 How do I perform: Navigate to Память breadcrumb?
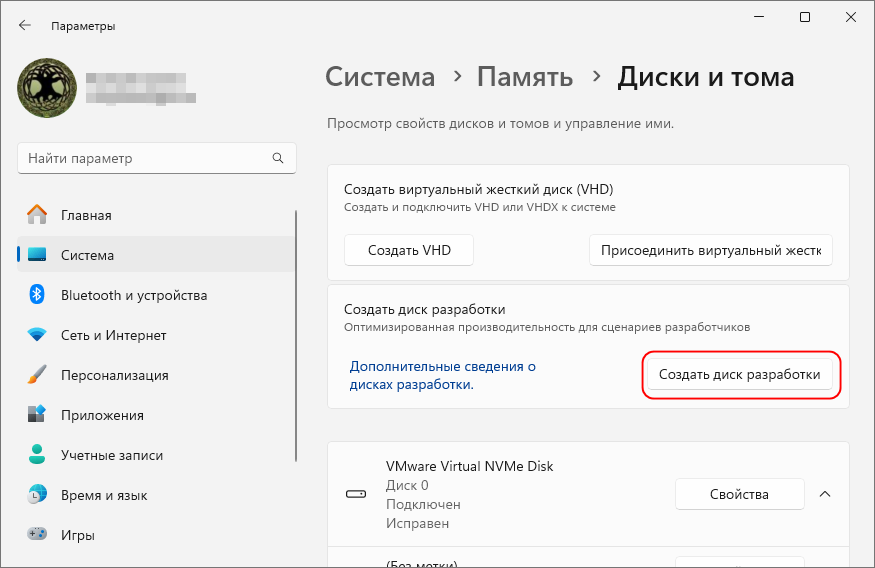pyautogui.click(x=525, y=77)
